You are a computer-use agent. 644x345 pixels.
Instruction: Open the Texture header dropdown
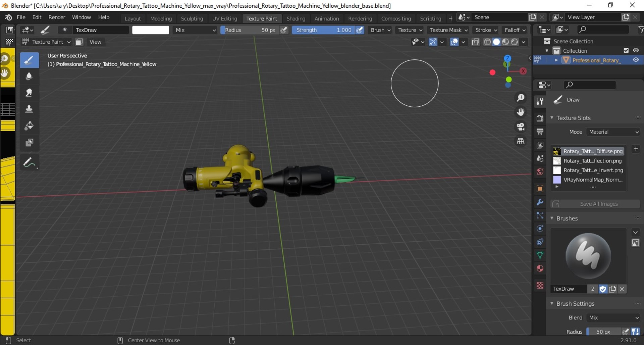click(x=410, y=30)
